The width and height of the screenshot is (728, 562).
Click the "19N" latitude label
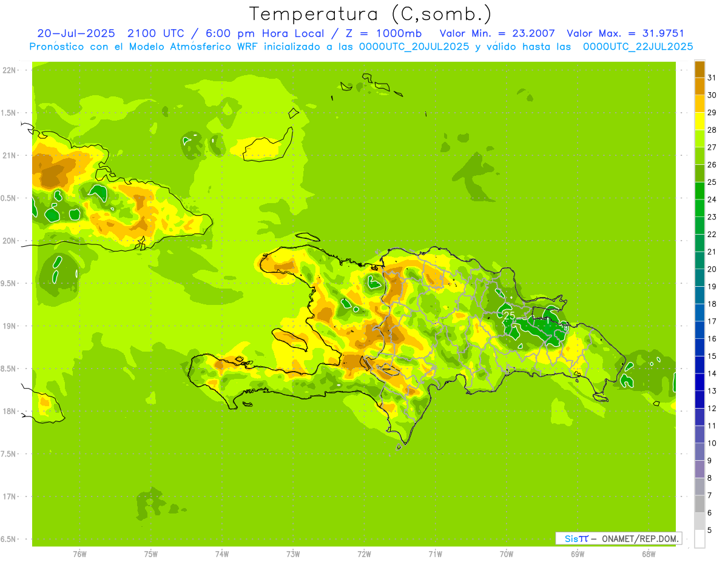point(9,326)
